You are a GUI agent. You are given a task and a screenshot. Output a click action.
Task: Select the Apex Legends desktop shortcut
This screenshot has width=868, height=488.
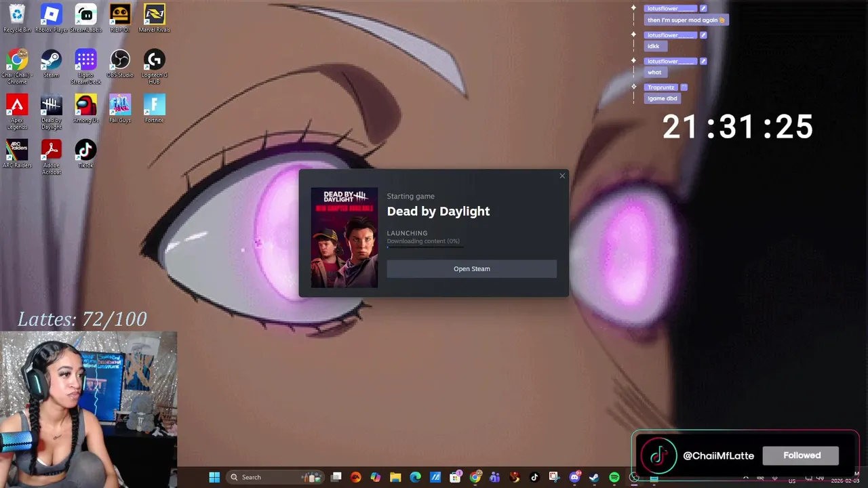[17, 112]
